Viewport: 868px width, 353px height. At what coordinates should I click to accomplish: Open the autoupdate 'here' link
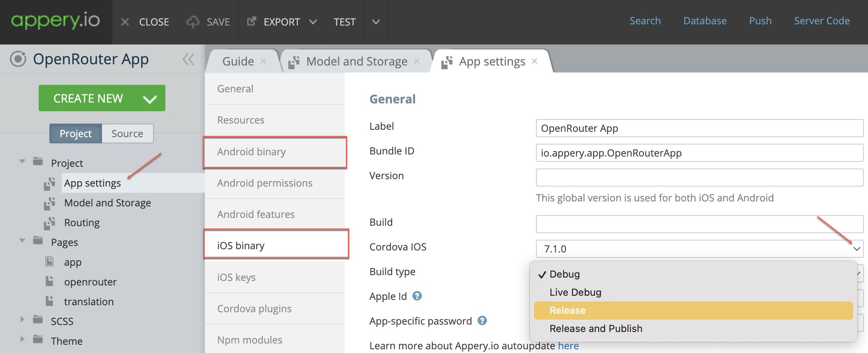[568, 346]
